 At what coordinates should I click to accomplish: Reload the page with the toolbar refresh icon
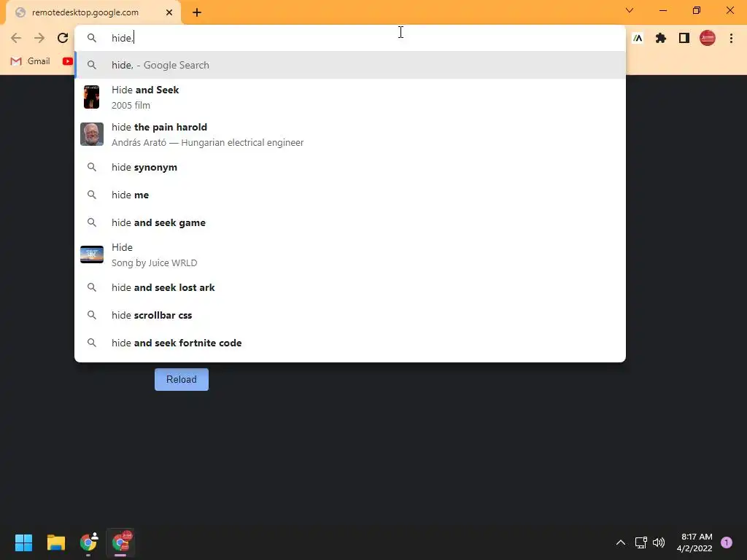[x=63, y=38]
